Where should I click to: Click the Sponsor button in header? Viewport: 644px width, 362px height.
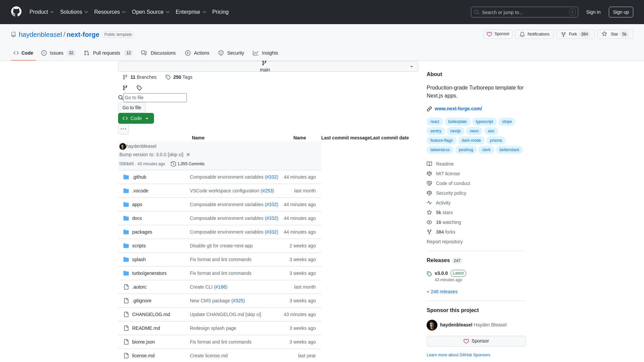[x=498, y=34]
